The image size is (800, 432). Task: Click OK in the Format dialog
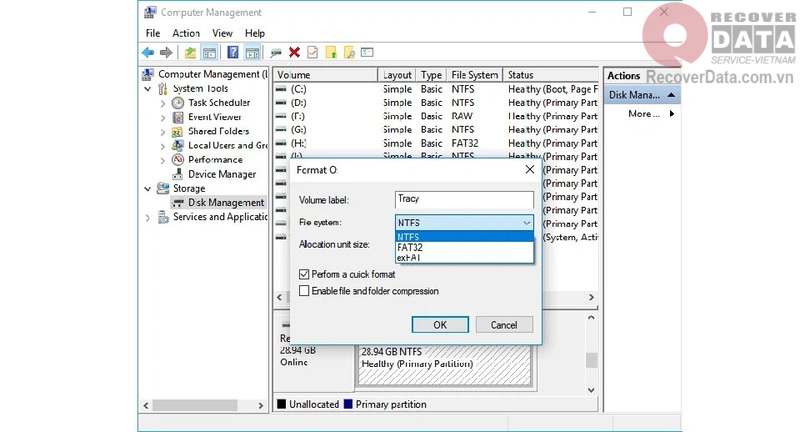click(440, 325)
